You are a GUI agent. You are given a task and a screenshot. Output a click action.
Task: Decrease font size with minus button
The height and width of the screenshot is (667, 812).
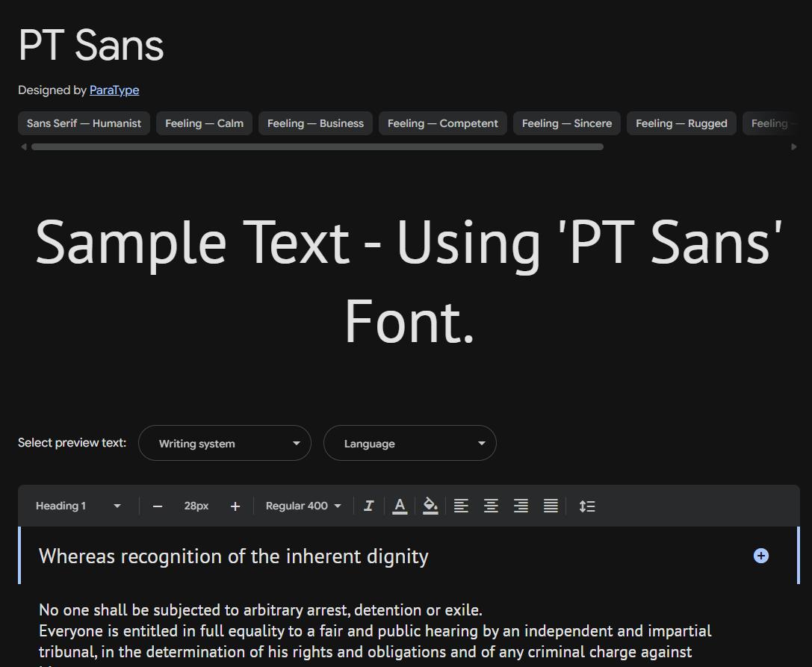pos(158,506)
